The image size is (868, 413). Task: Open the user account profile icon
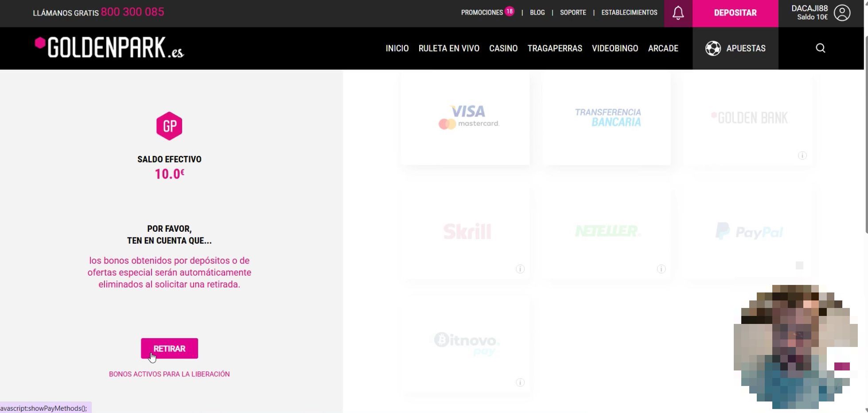point(842,13)
